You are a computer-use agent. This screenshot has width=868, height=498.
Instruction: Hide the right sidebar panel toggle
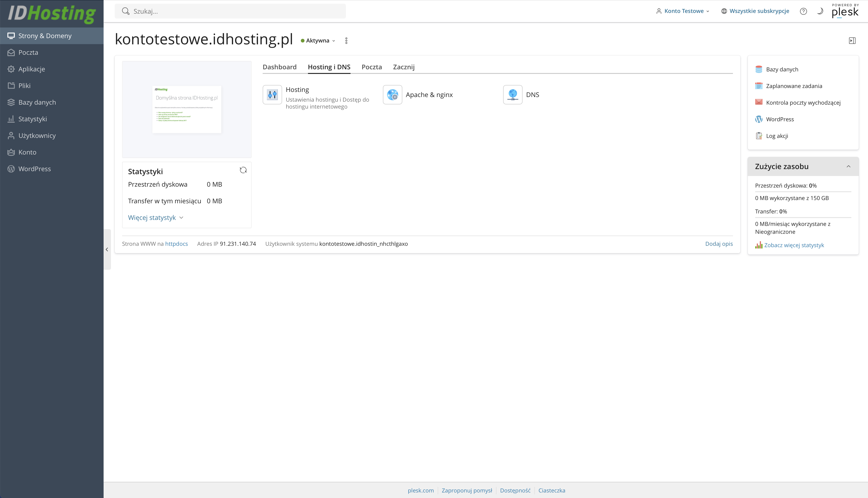click(852, 41)
